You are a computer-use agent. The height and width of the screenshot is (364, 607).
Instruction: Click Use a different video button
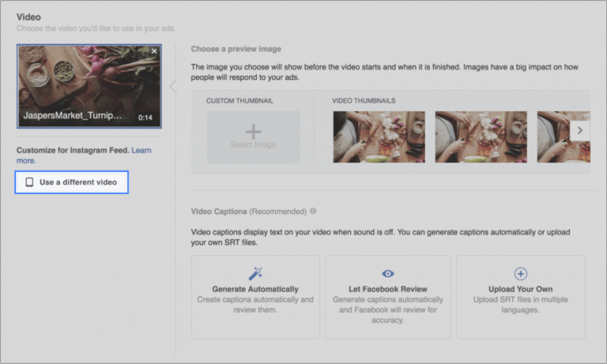[x=72, y=182]
